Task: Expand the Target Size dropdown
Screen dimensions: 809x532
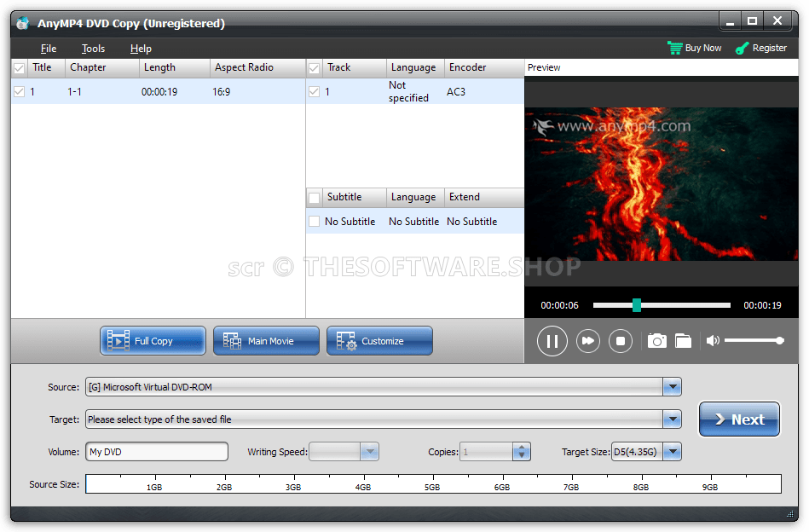Action: [x=672, y=452]
